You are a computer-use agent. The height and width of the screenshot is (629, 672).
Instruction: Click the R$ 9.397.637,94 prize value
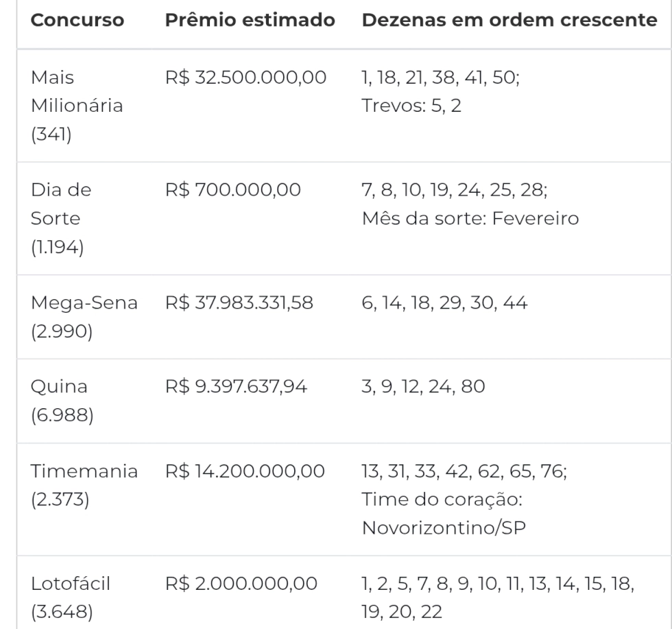click(x=236, y=387)
